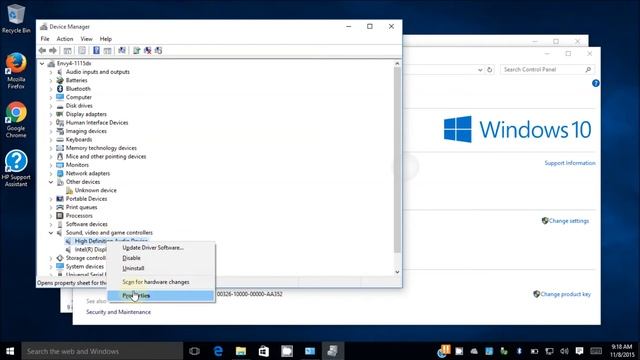Image resolution: width=640 pixels, height=360 pixels.
Task: Click the volume speaker icon in system tray
Action: tap(564, 351)
